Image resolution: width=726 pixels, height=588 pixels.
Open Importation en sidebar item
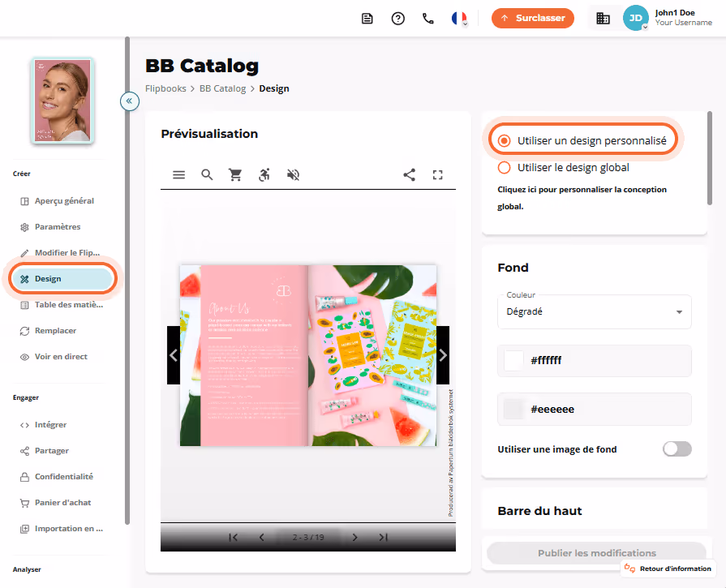[x=62, y=528]
